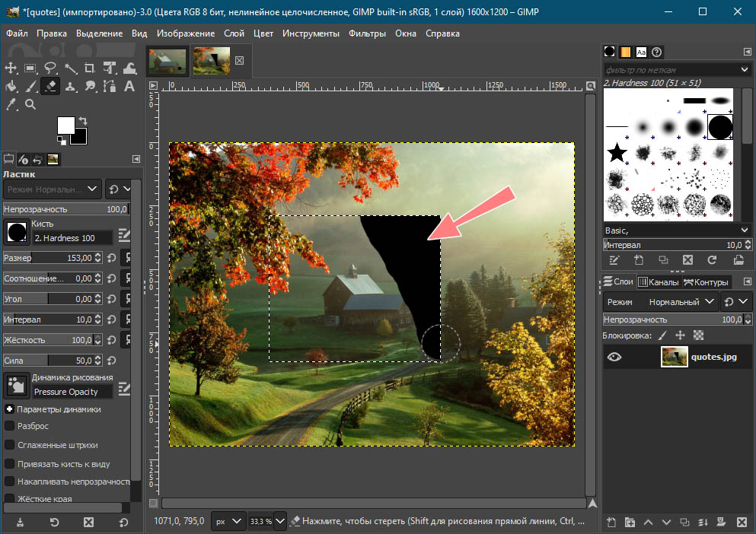The width and height of the screenshot is (756, 534).
Task: Select the Fuzzy Select magic wand tool
Action: [x=70, y=68]
